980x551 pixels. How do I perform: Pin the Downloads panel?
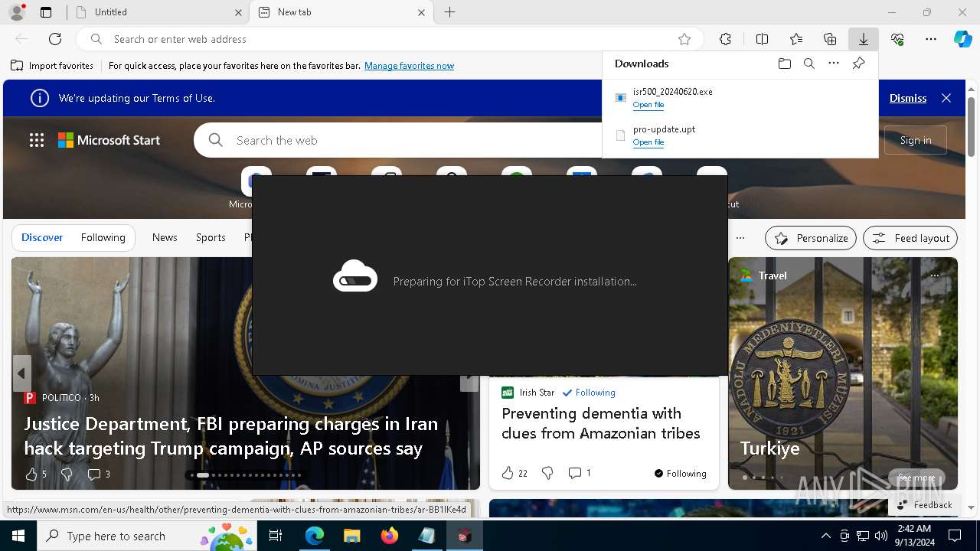859,64
